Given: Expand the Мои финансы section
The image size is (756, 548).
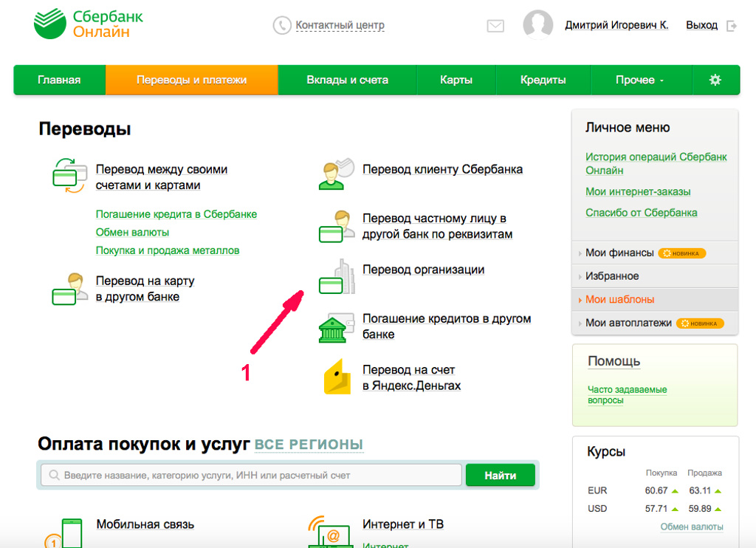Looking at the screenshot, I should click(619, 253).
